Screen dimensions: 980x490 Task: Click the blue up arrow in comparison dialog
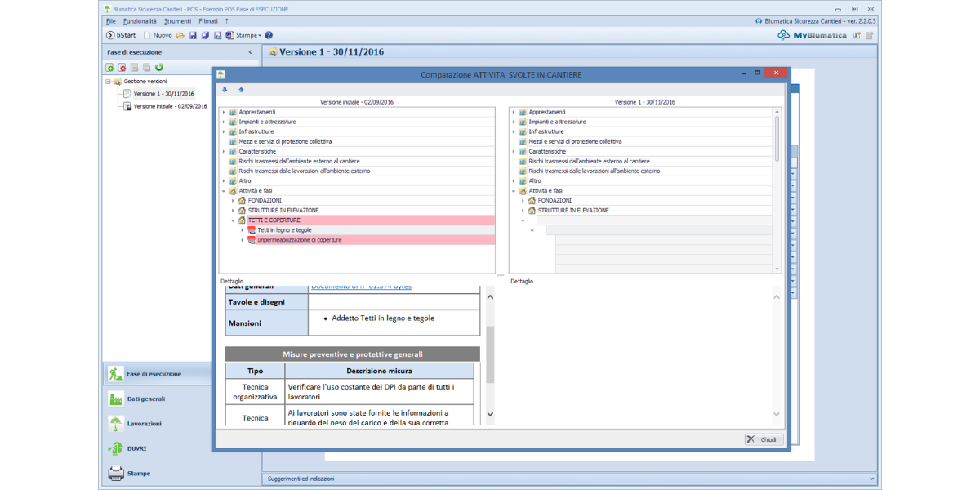click(241, 90)
